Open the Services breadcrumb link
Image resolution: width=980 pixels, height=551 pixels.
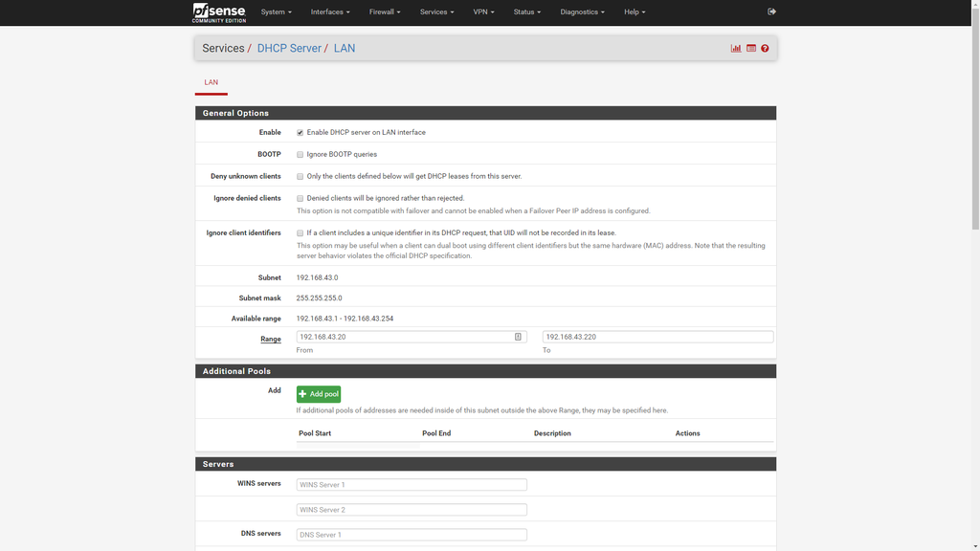pyautogui.click(x=223, y=47)
